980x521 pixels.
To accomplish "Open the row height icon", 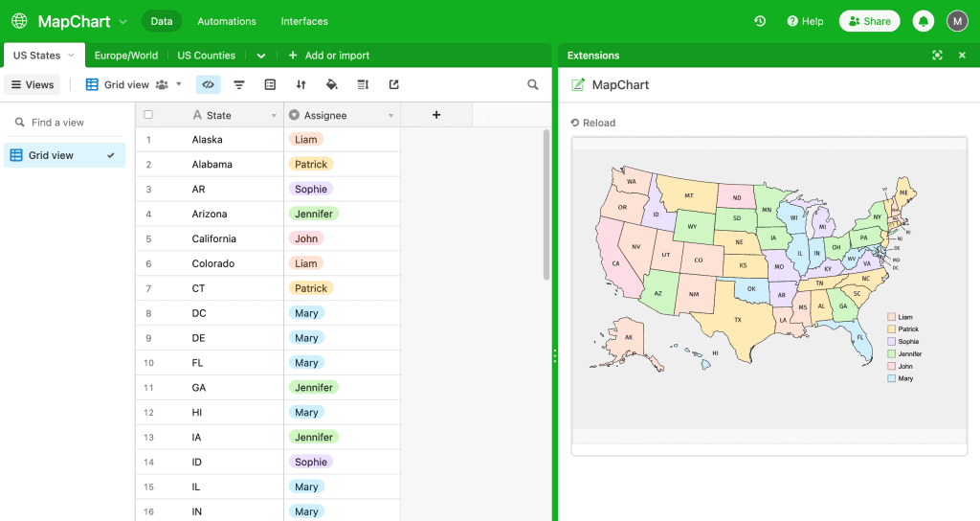I will pos(363,84).
